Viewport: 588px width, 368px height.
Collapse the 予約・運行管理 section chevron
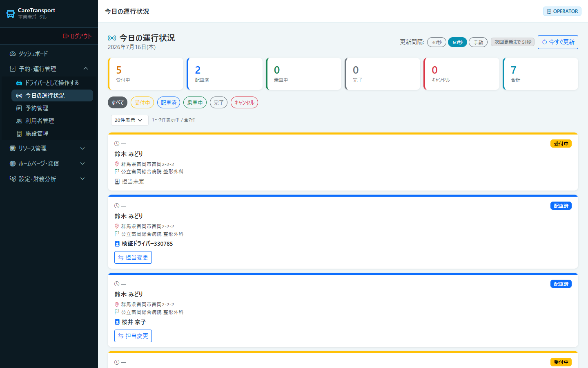click(x=86, y=69)
